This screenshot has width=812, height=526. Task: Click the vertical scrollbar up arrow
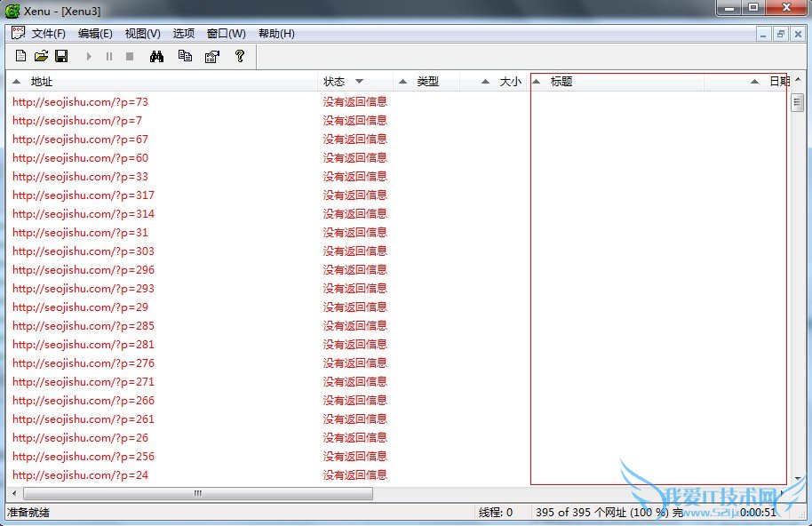pyautogui.click(x=798, y=80)
